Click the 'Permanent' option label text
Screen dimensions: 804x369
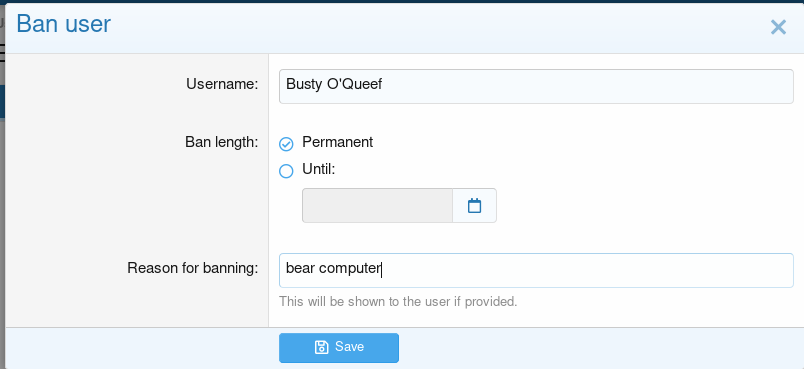337,142
